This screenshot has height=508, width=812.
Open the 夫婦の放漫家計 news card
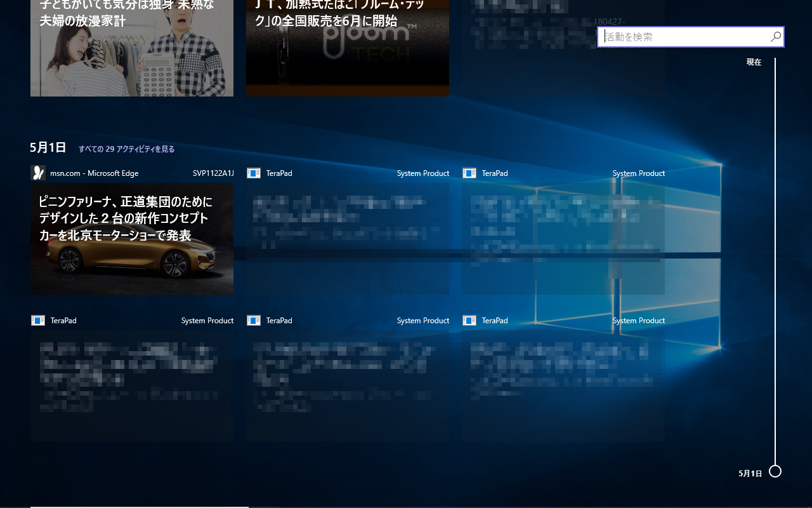click(132, 48)
